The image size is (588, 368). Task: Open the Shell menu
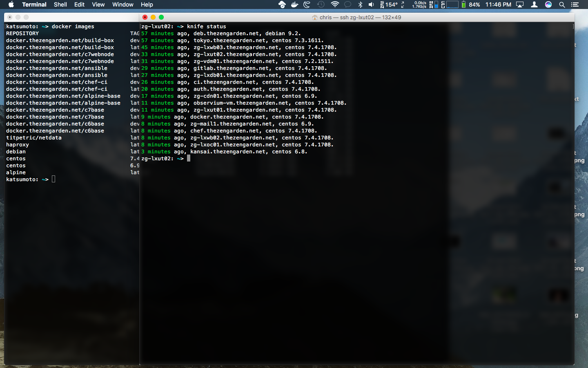click(x=60, y=4)
